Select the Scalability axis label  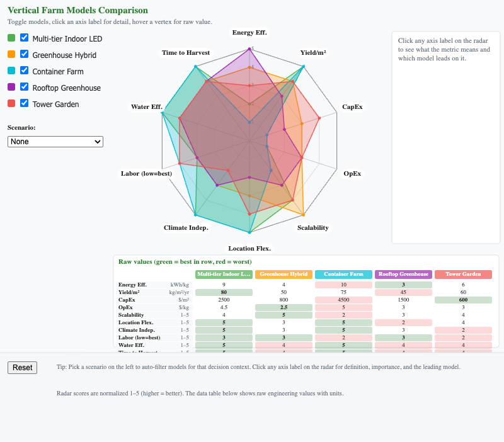coord(312,228)
